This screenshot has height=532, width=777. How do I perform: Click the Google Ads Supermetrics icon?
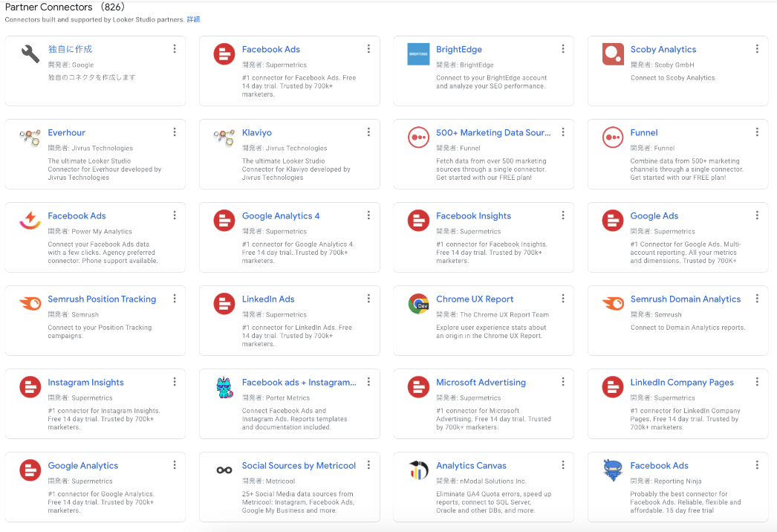613,221
